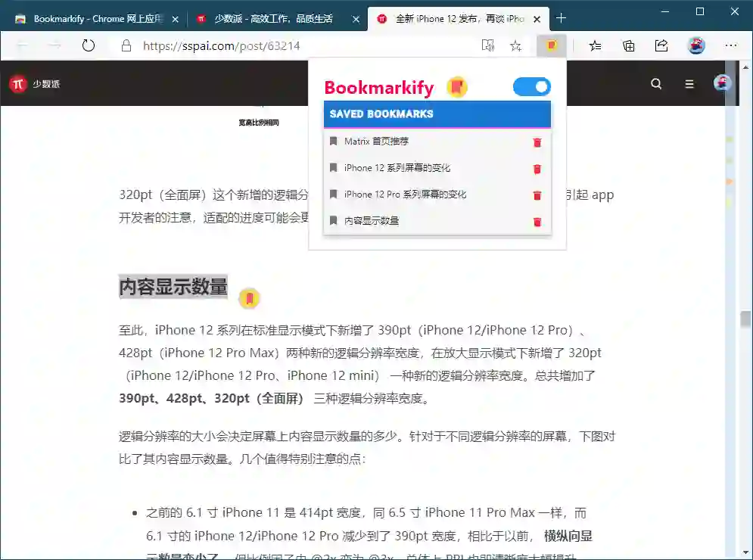Click the page vertical scrollbar thumb
This screenshot has height=560, width=753.
coord(745,319)
